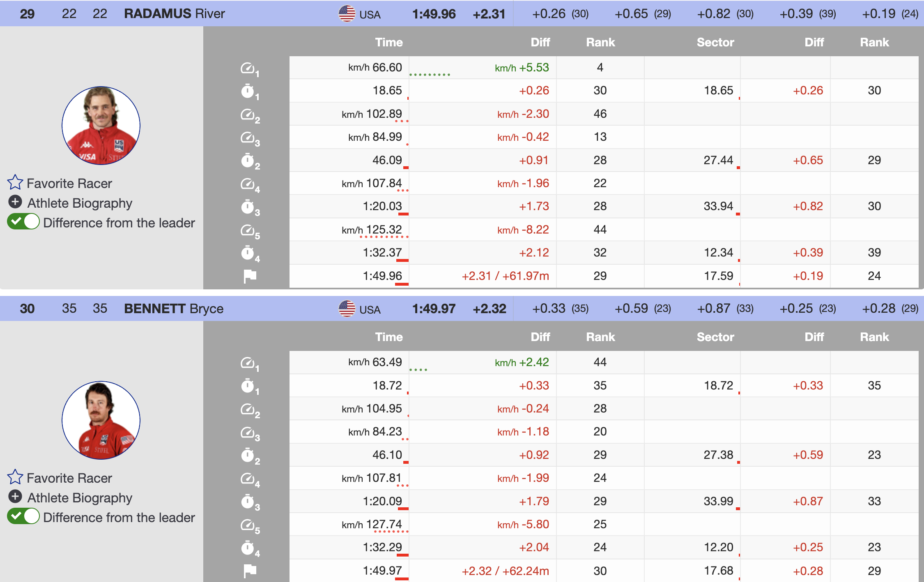Click Time column header in Bennett table

pos(388,337)
